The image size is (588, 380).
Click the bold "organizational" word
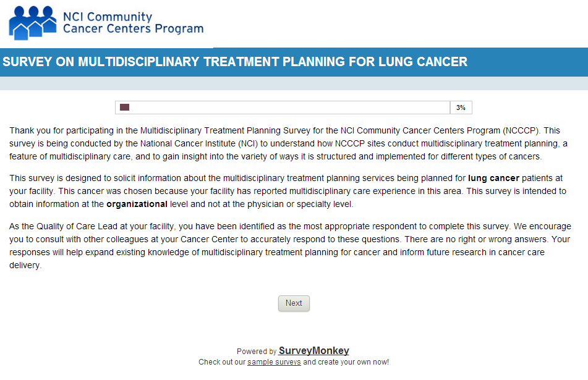(x=137, y=204)
